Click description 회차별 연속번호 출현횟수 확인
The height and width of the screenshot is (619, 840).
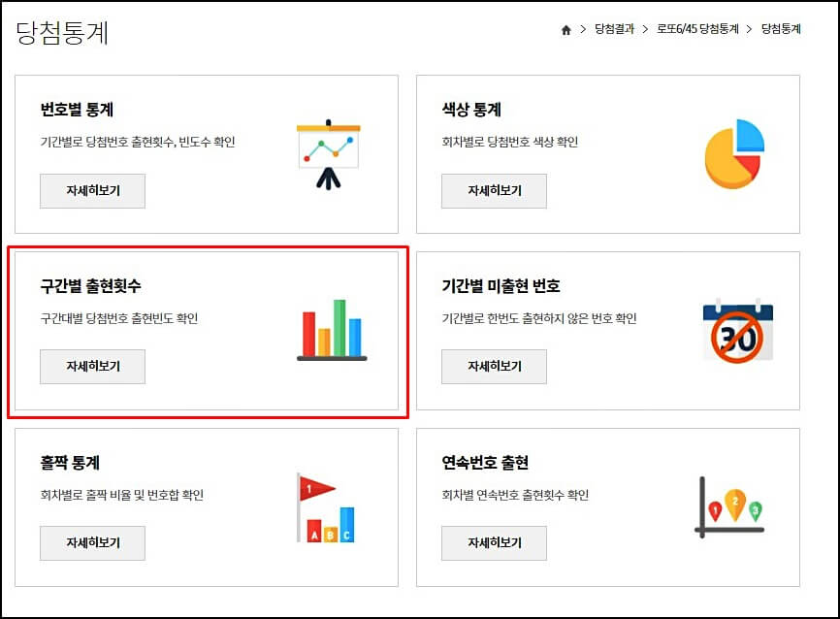pyautogui.click(x=515, y=495)
